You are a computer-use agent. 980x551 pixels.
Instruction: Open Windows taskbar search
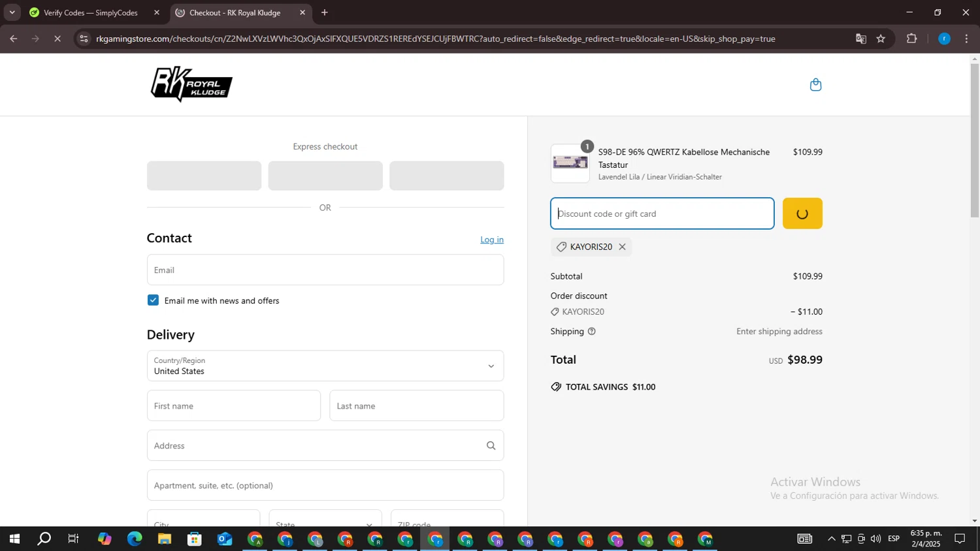click(44, 539)
